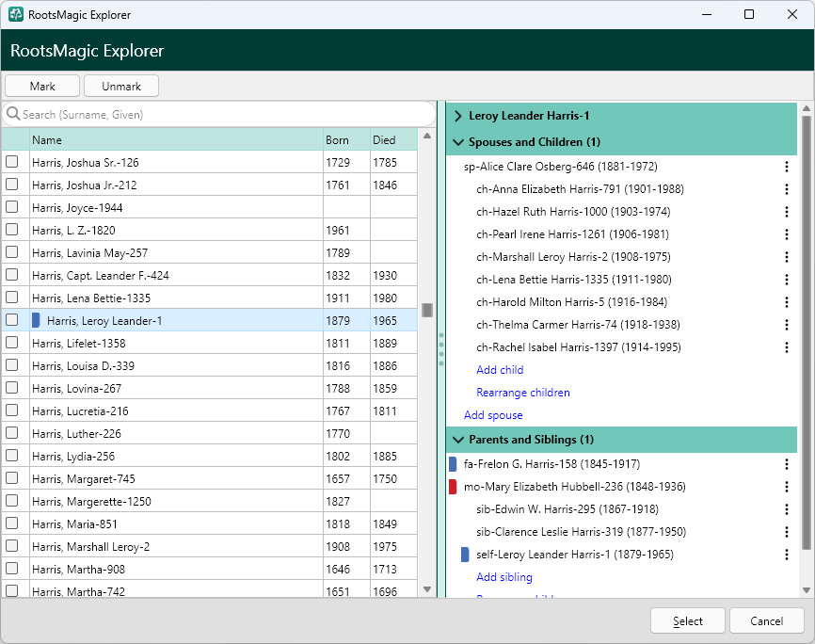This screenshot has height=644, width=815.
Task: Open options menu for father Frelon G. Harris-158
Action: (787, 464)
